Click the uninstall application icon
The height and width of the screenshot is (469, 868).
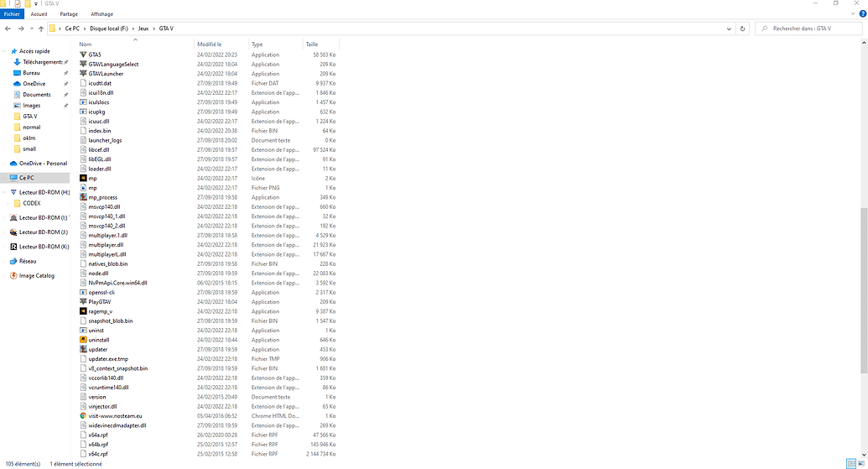tap(83, 340)
